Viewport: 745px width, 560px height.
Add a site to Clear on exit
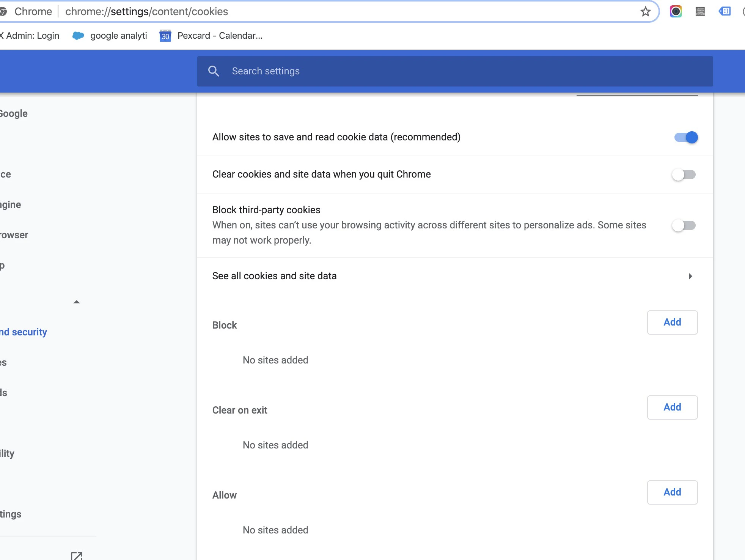pos(672,407)
